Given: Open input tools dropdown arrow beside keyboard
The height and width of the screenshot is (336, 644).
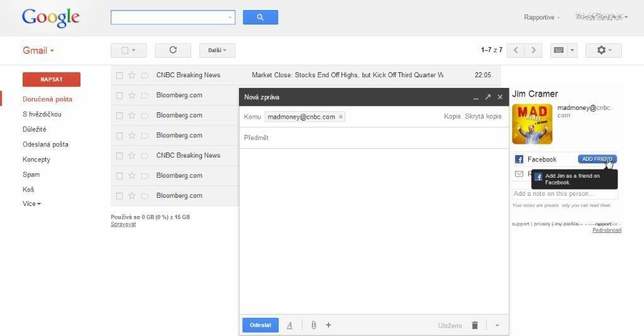Looking at the screenshot, I should pyautogui.click(x=572, y=50).
